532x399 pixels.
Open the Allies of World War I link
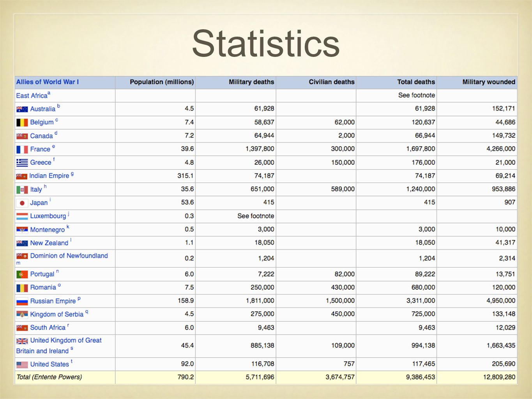point(47,82)
